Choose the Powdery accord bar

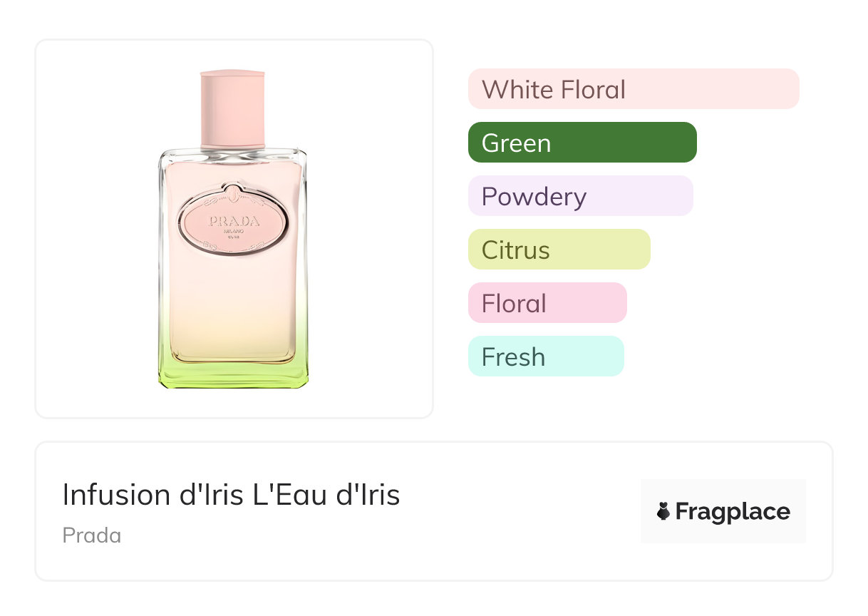580,196
